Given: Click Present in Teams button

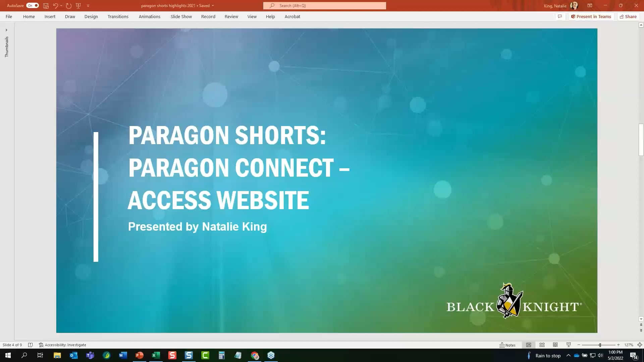Looking at the screenshot, I should click(x=591, y=16).
